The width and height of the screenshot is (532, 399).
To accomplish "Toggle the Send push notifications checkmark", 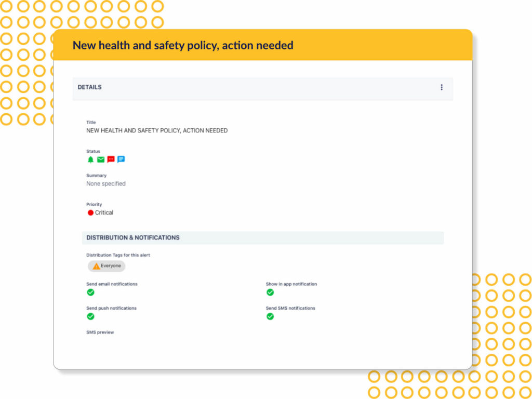I will 90,316.
